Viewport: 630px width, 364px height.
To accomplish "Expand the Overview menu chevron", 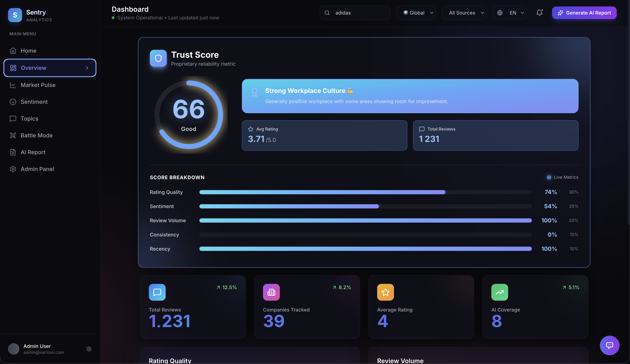I will click(x=87, y=68).
